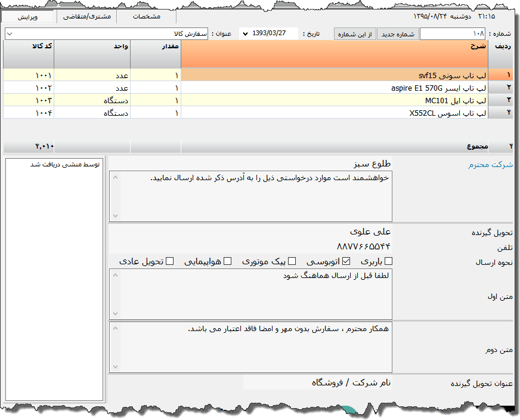520x420 pixels.
Task: Enable the باربری shipping checkbox
Action: 388,261
